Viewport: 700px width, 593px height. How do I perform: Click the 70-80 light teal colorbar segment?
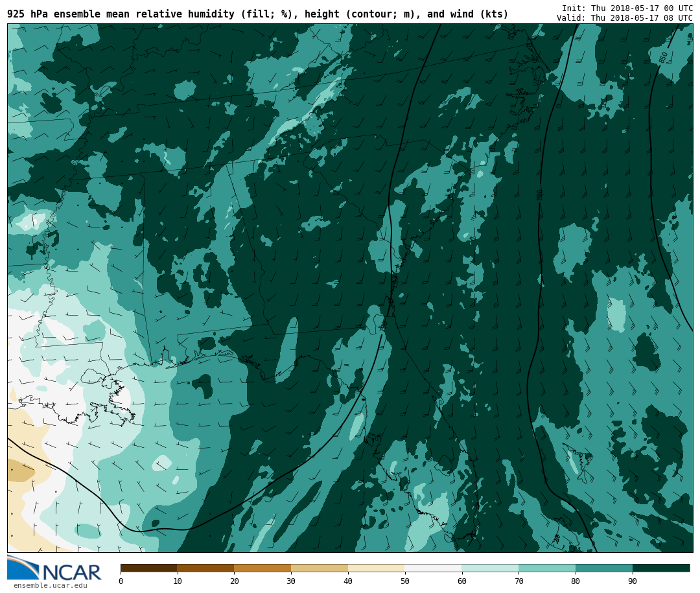[547, 568]
